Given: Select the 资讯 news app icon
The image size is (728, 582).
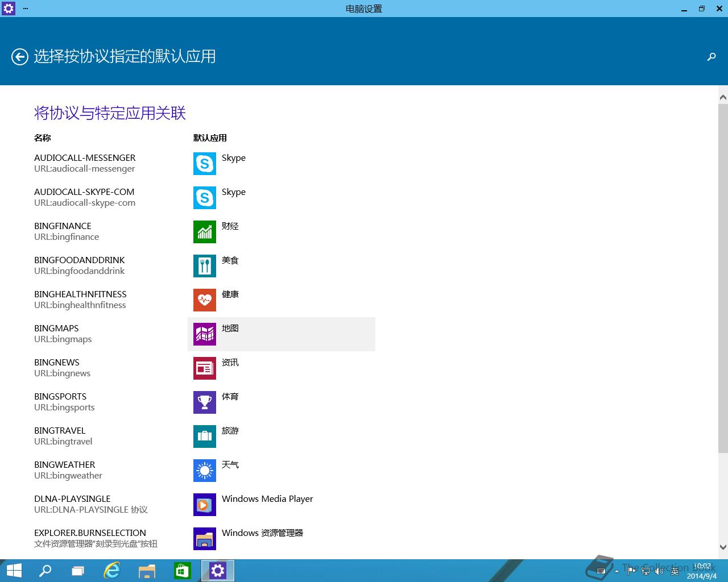Looking at the screenshot, I should coord(205,368).
